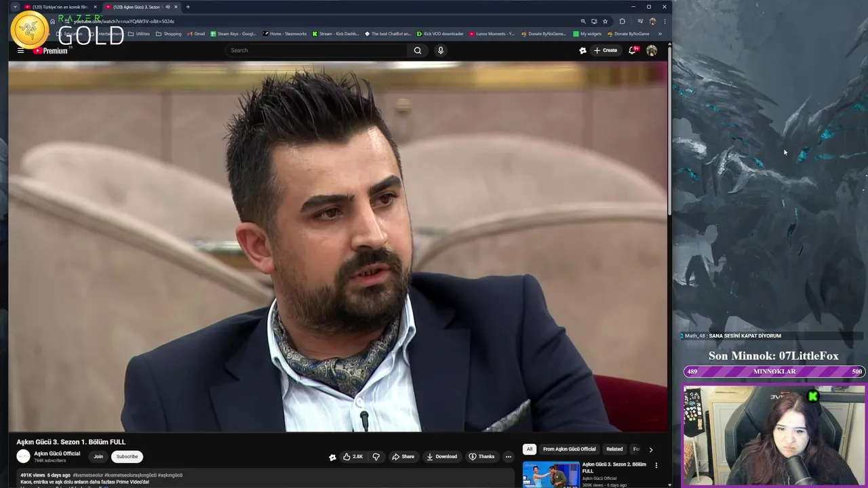Image resolution: width=868 pixels, height=488 pixels.
Task: Select the All filter chip
Action: click(x=530, y=449)
